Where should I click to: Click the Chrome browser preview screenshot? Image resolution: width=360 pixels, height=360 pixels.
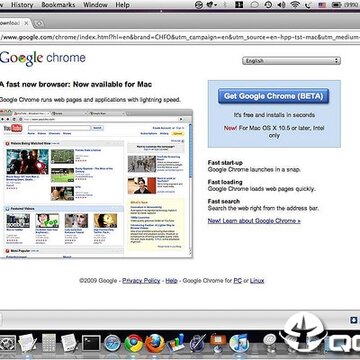point(96,183)
